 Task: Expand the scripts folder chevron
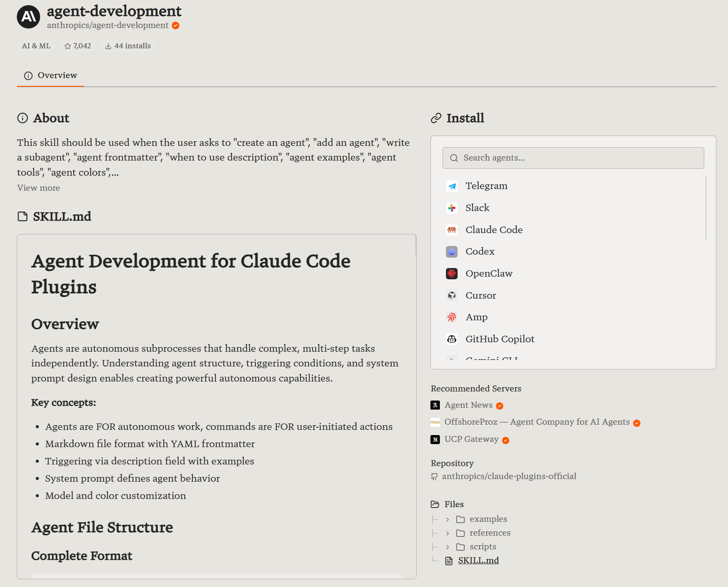coord(448,547)
